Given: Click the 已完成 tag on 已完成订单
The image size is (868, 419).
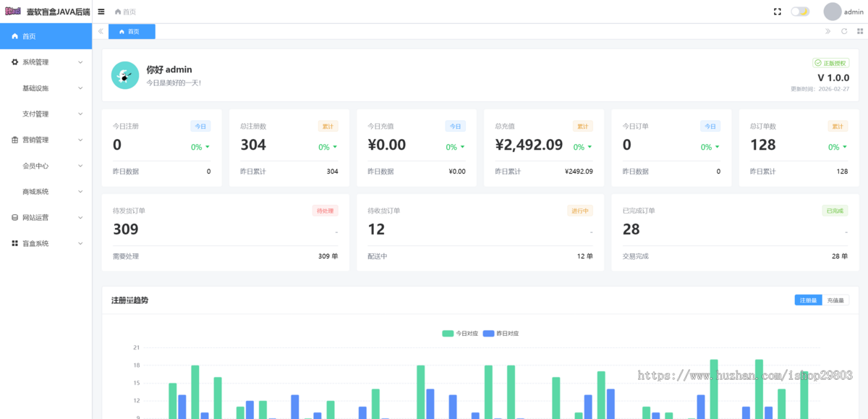Looking at the screenshot, I should pos(835,211).
